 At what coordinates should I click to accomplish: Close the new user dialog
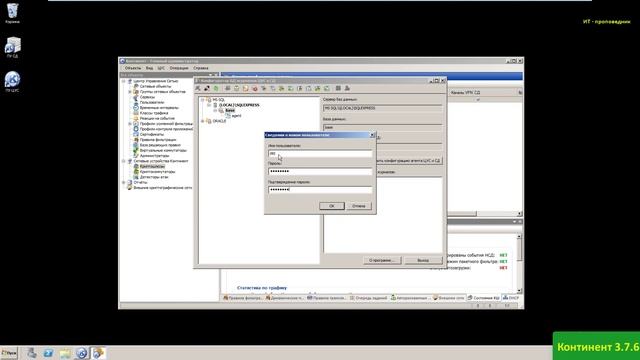(372, 135)
